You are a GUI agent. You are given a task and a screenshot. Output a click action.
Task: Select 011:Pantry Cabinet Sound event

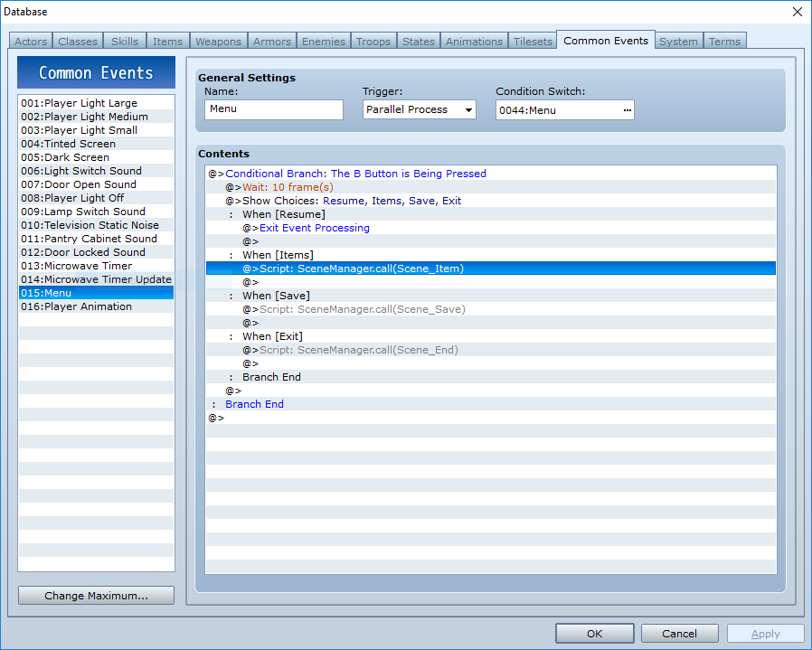97,239
